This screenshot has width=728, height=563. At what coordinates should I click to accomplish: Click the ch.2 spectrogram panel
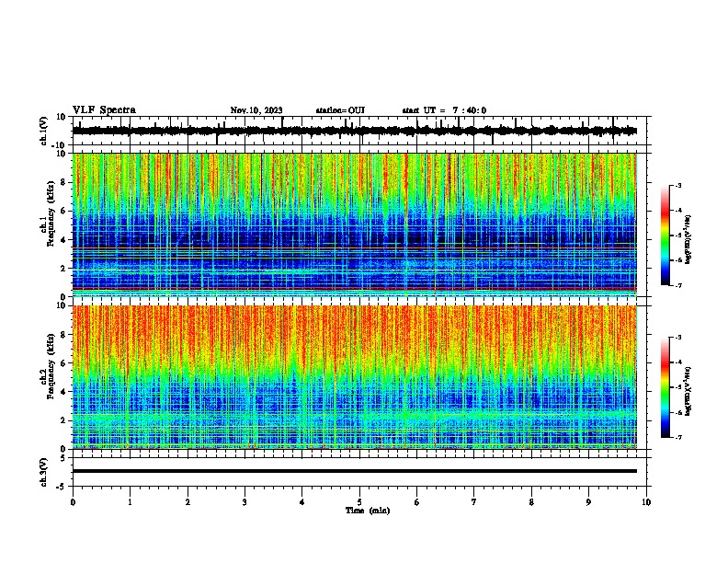click(354, 377)
